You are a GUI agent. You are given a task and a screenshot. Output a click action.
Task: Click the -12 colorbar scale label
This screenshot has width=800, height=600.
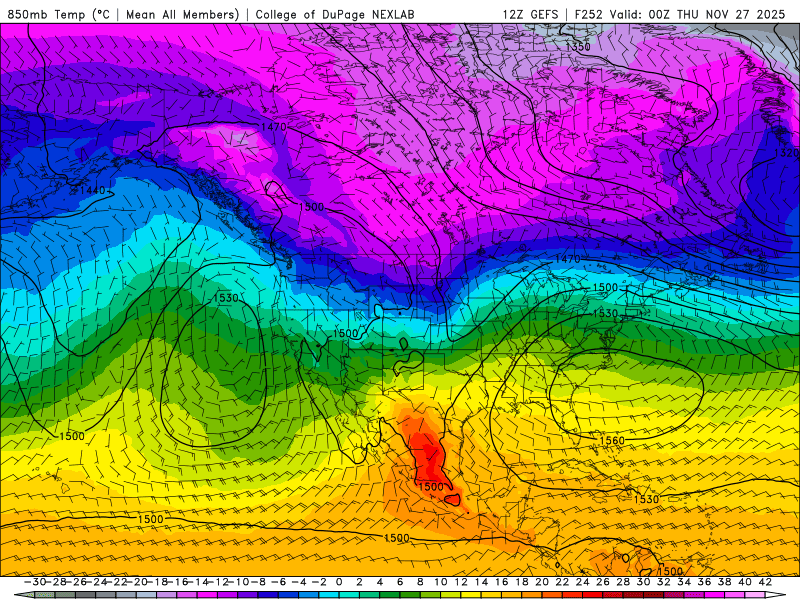(219, 582)
